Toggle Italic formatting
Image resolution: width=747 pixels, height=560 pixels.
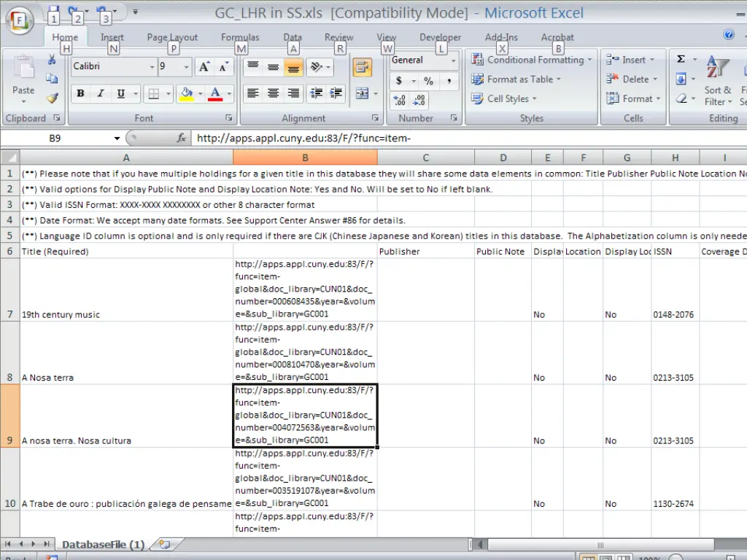(101, 94)
